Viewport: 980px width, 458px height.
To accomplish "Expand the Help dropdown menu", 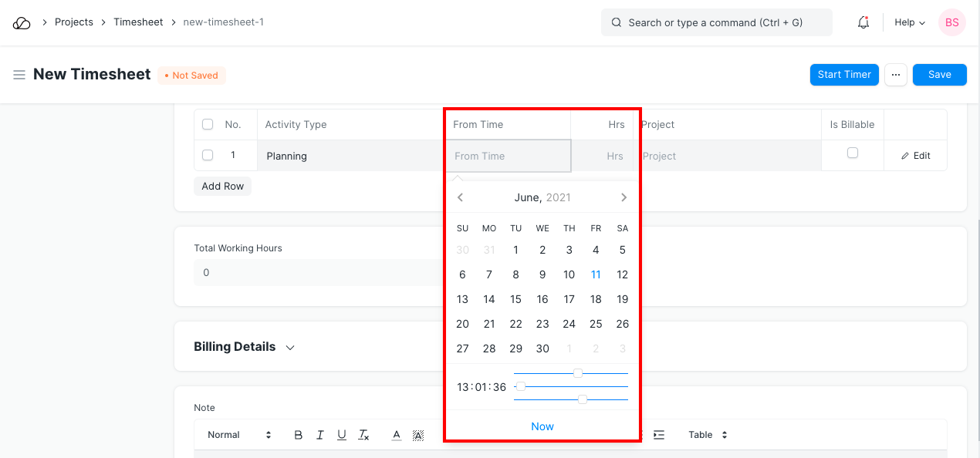I will [x=909, y=23].
